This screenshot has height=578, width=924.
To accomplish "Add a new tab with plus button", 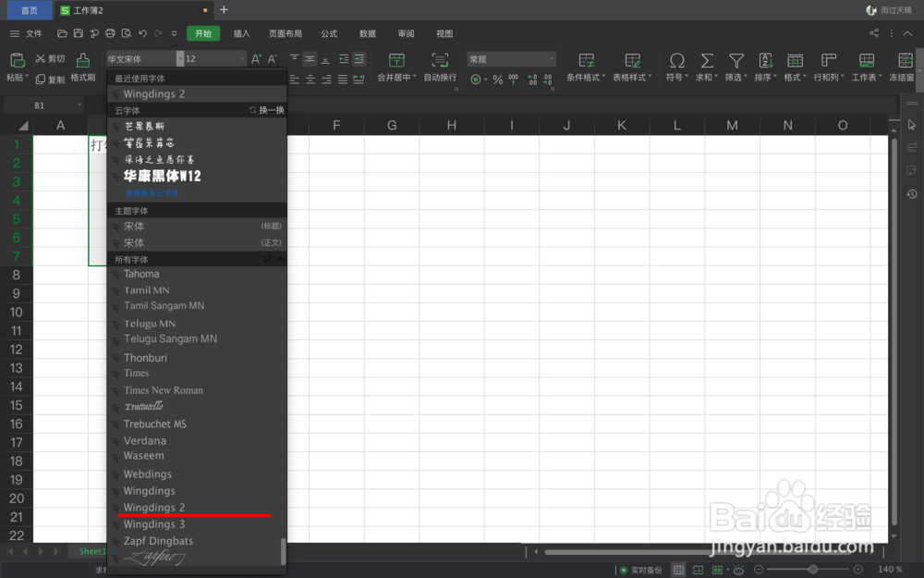I will 224,10.
